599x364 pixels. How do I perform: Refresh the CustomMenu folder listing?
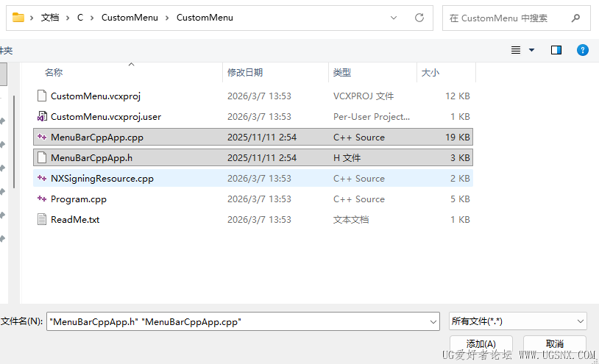(419, 18)
